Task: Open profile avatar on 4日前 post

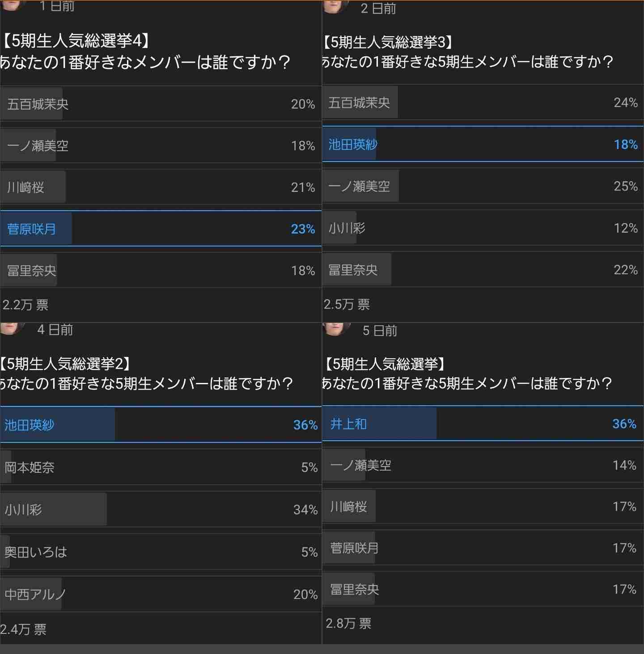Action: (12, 328)
